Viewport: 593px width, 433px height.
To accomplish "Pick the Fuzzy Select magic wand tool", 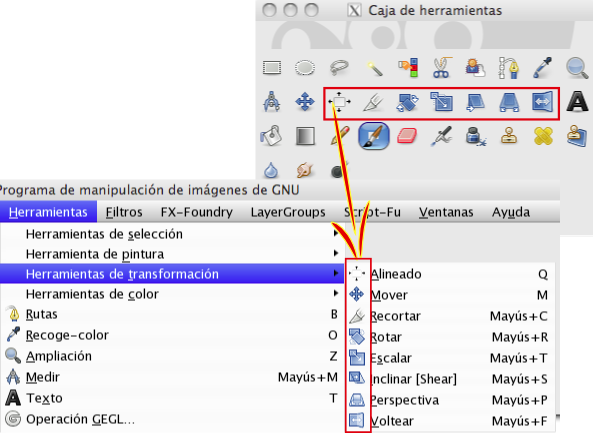I will (374, 68).
